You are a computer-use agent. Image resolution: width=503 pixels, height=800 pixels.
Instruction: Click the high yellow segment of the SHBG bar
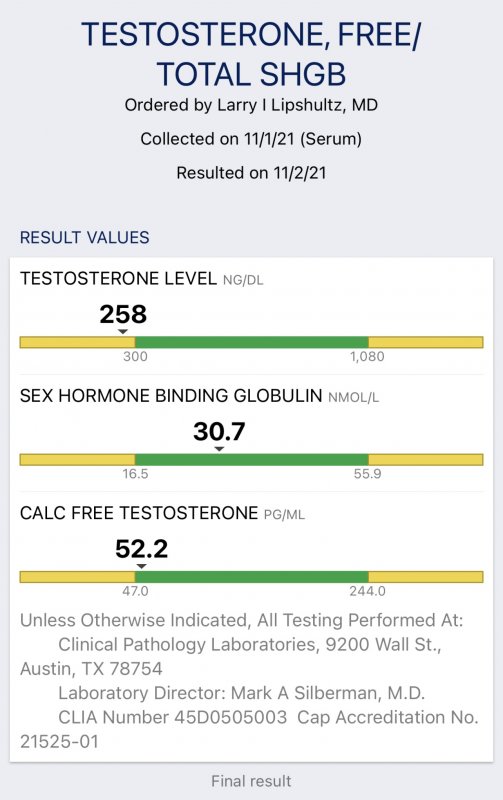(425, 460)
